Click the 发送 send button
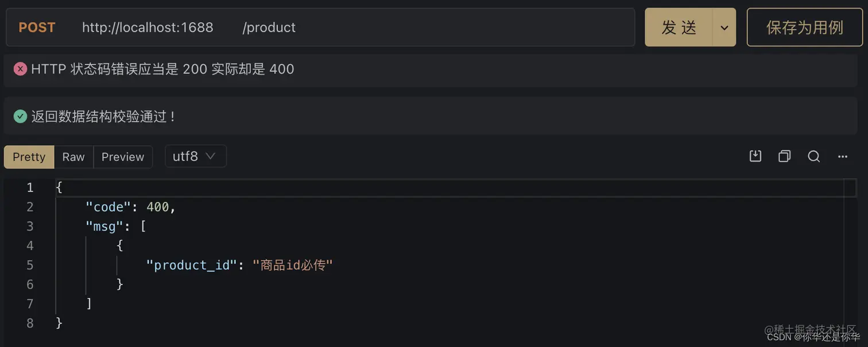868x347 pixels. tap(679, 28)
